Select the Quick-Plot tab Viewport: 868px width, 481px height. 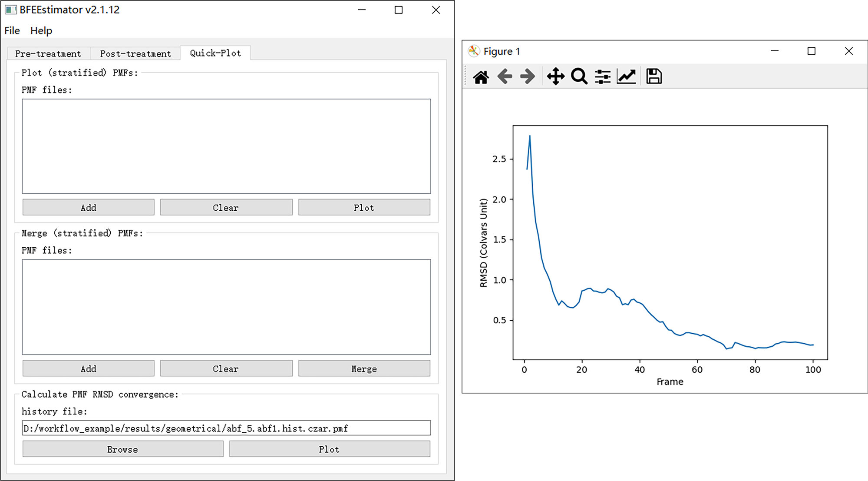[215, 53]
